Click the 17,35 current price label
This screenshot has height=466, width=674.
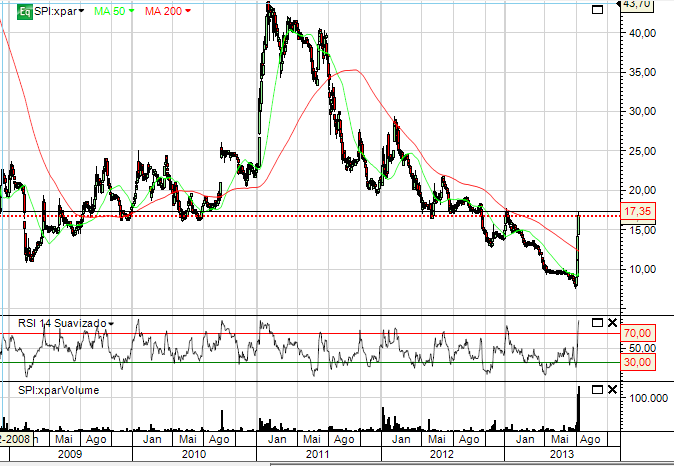[x=638, y=212]
